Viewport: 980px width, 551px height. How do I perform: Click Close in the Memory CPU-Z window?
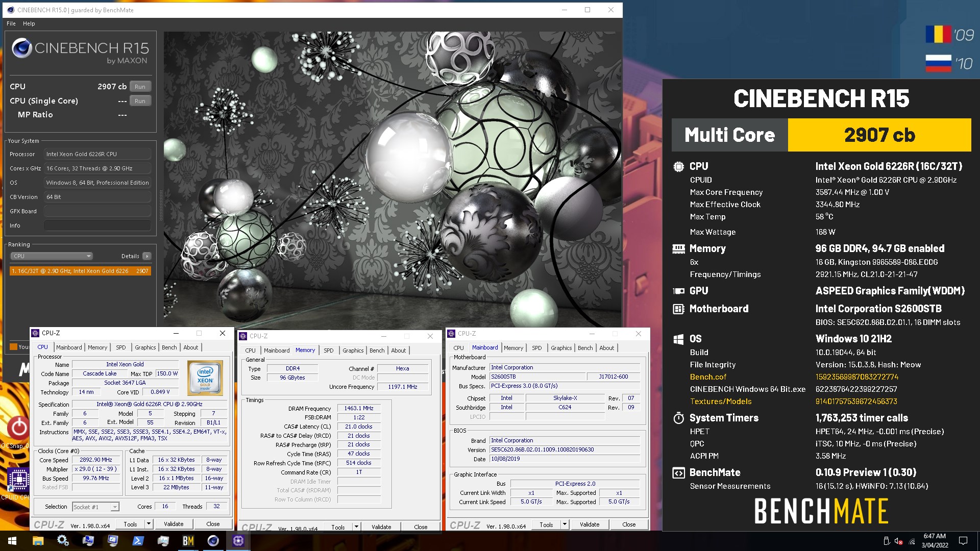(x=421, y=527)
